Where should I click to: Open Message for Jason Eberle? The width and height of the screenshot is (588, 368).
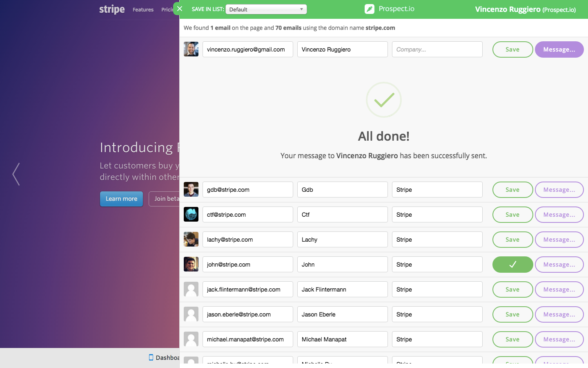559,314
